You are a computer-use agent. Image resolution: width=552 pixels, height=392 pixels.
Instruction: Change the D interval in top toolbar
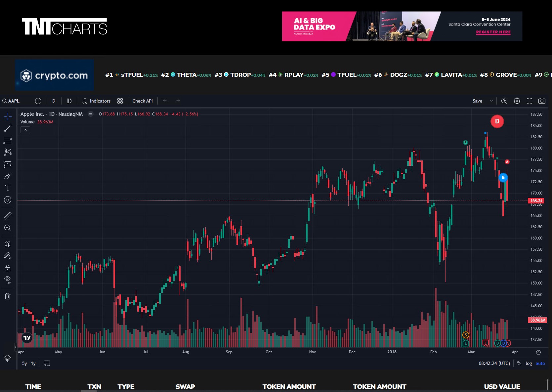pyautogui.click(x=54, y=101)
